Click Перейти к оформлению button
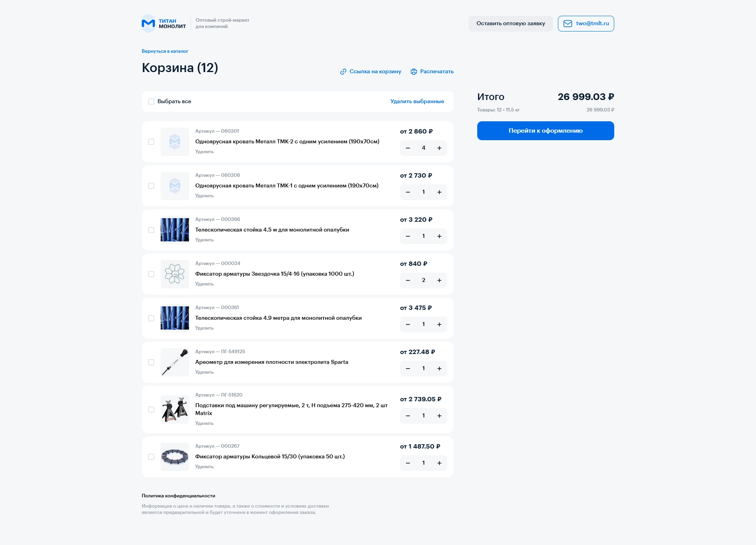 (x=546, y=131)
